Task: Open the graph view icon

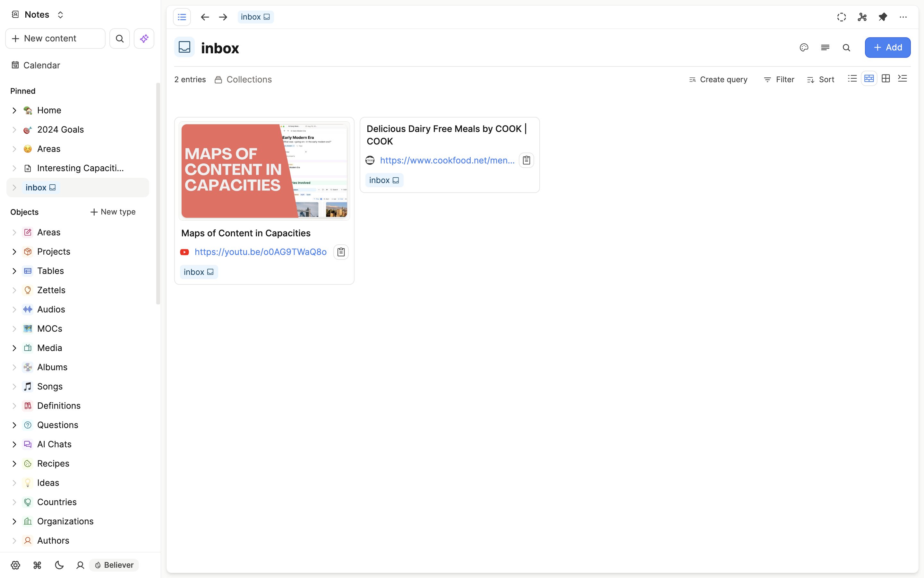Action: pyautogui.click(x=862, y=17)
